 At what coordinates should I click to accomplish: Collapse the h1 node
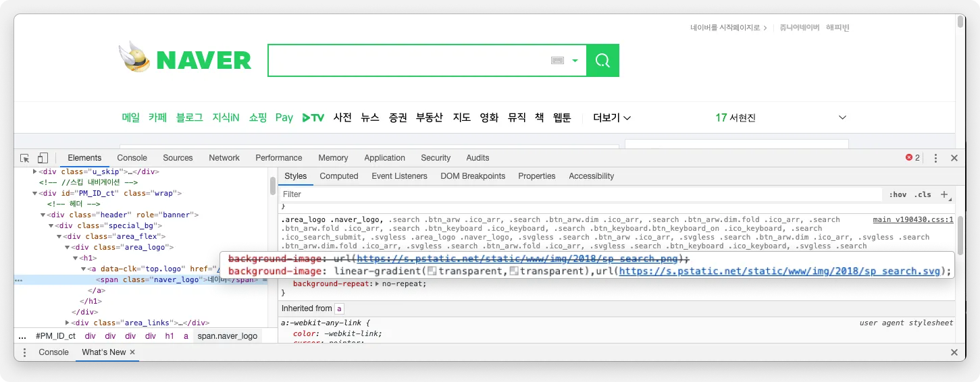tap(76, 258)
